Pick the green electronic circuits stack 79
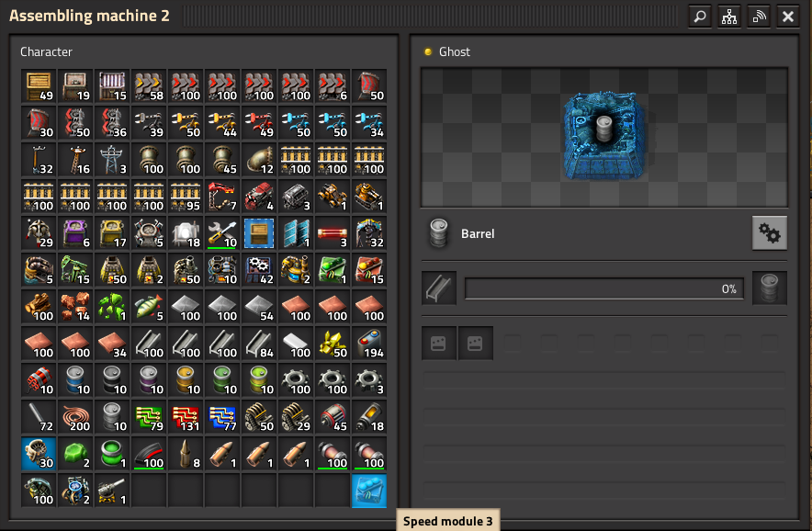This screenshot has height=531, width=812. pos(149,417)
